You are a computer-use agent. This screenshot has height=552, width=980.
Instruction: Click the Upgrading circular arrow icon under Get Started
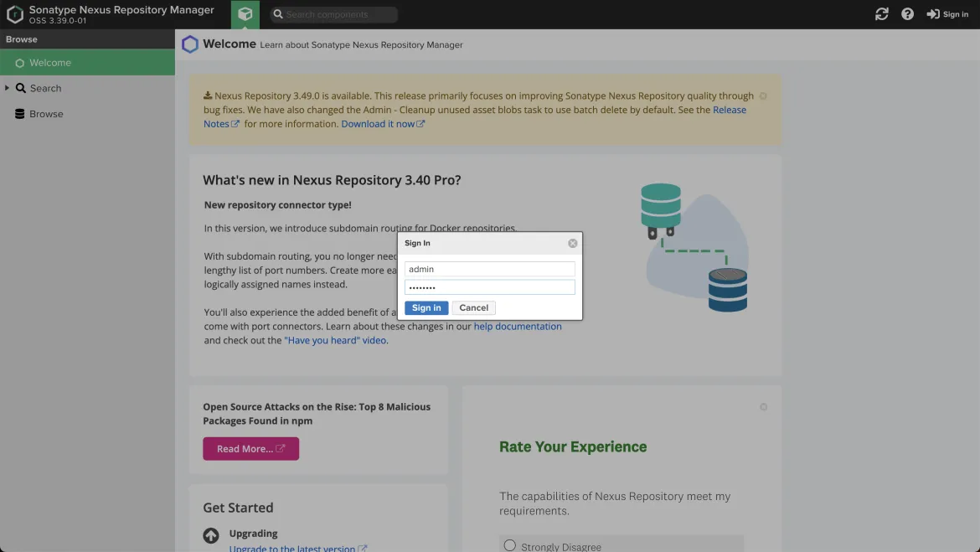pyautogui.click(x=209, y=534)
